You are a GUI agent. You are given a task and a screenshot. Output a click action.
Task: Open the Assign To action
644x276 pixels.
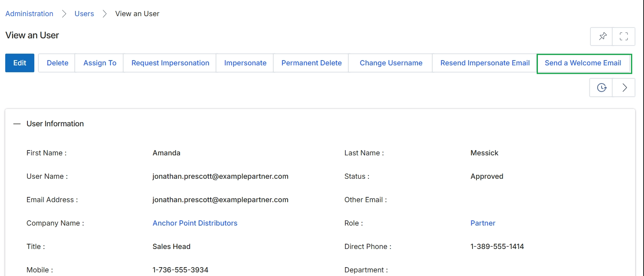coord(100,63)
